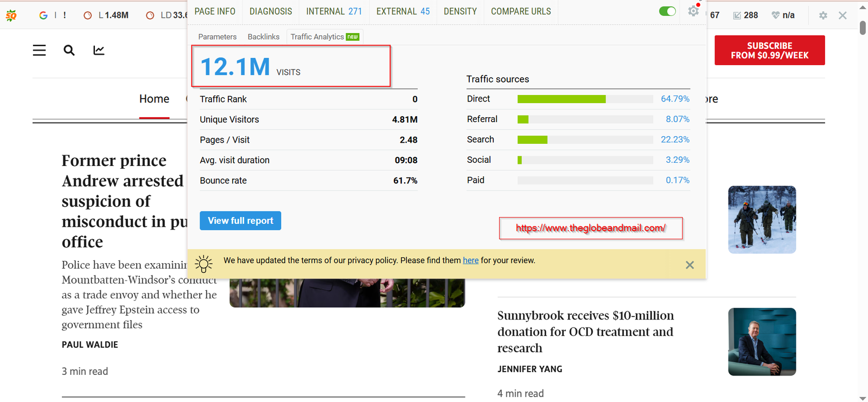This screenshot has height=402, width=868.
Task: Click the SEOquake logo icon
Action: [11, 15]
